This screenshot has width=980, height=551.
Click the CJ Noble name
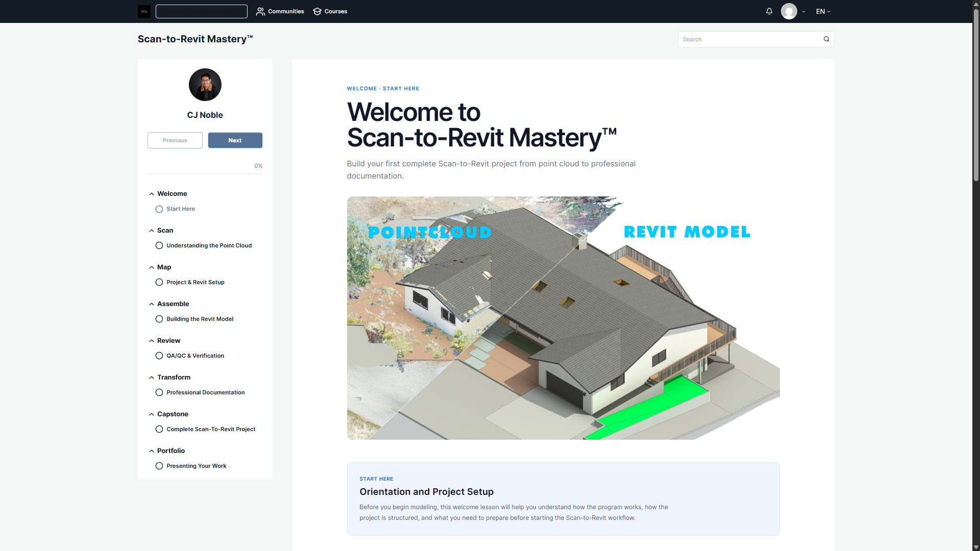[x=205, y=115]
